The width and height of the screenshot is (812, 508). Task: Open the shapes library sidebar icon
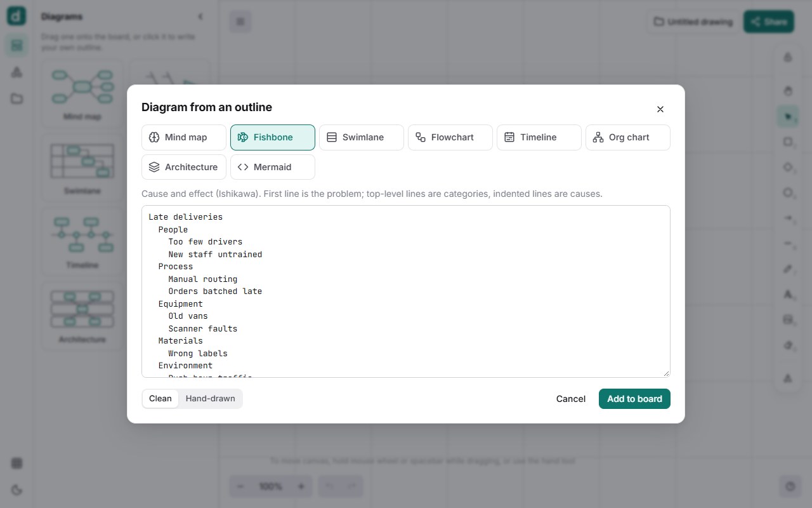(16, 72)
